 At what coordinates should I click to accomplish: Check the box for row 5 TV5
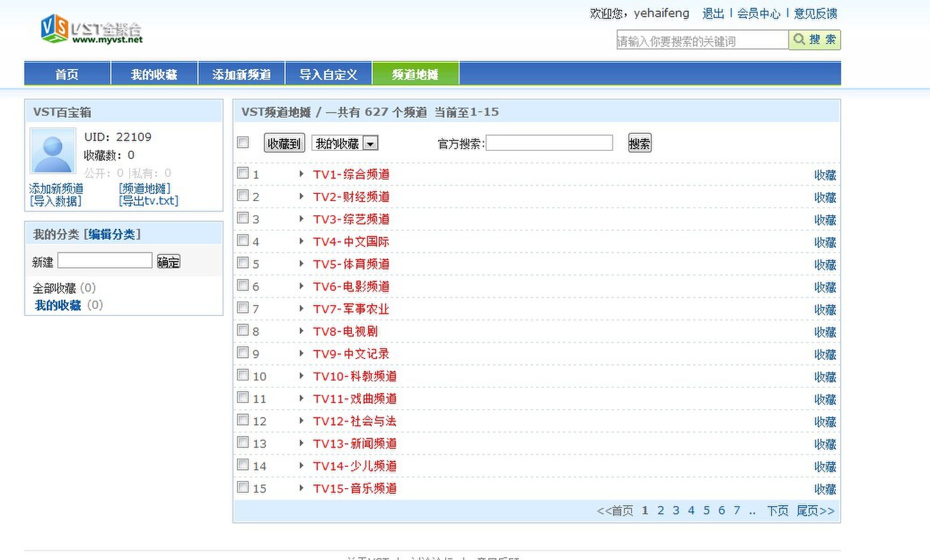[243, 262]
